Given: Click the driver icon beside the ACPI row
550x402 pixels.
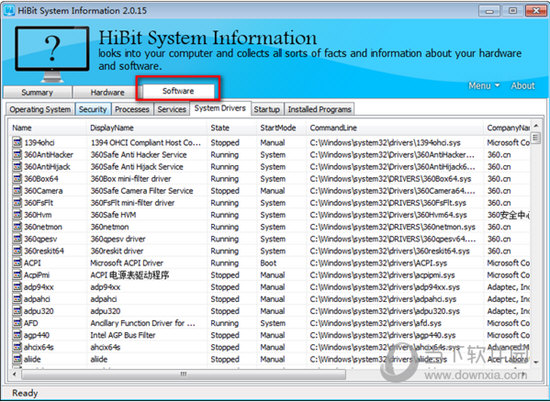Looking at the screenshot, I should [x=17, y=263].
